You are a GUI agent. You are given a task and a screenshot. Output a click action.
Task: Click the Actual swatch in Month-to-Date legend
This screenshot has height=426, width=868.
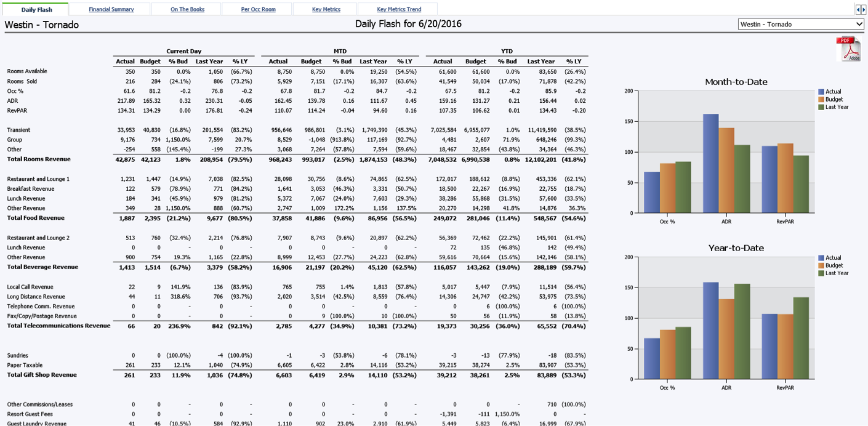(821, 92)
